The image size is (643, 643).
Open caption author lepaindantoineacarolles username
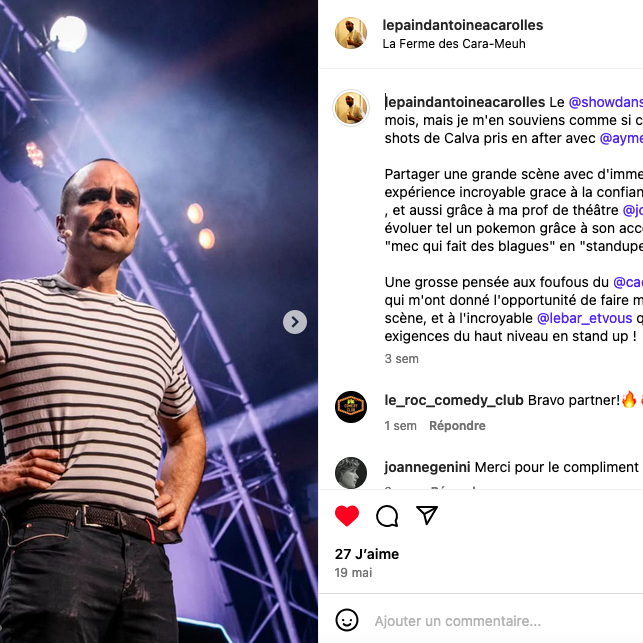coord(465,102)
